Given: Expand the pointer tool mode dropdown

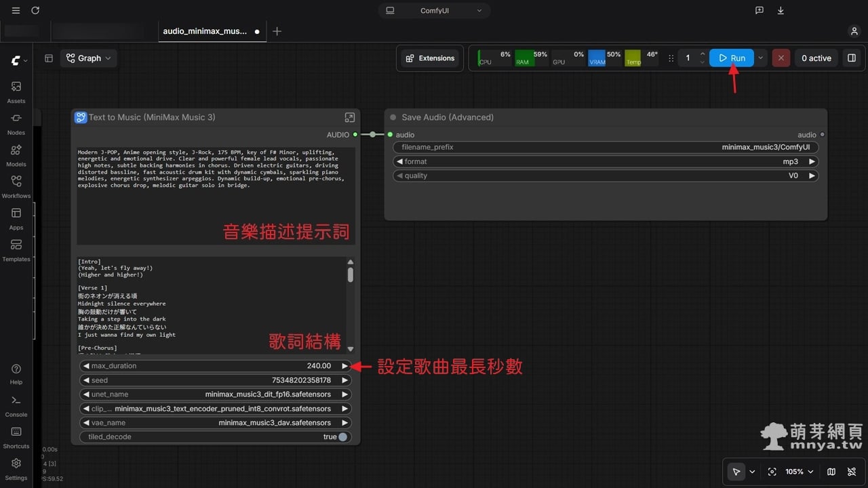Looking at the screenshot, I should pos(752,472).
